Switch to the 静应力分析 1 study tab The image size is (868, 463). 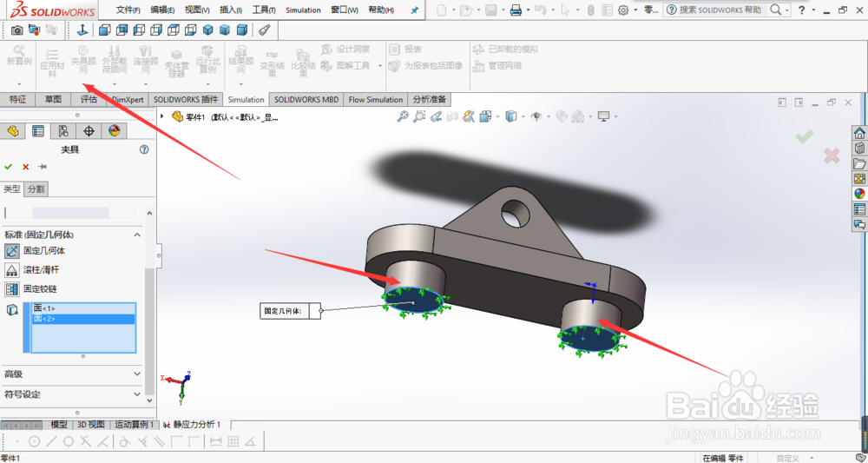tap(192, 425)
